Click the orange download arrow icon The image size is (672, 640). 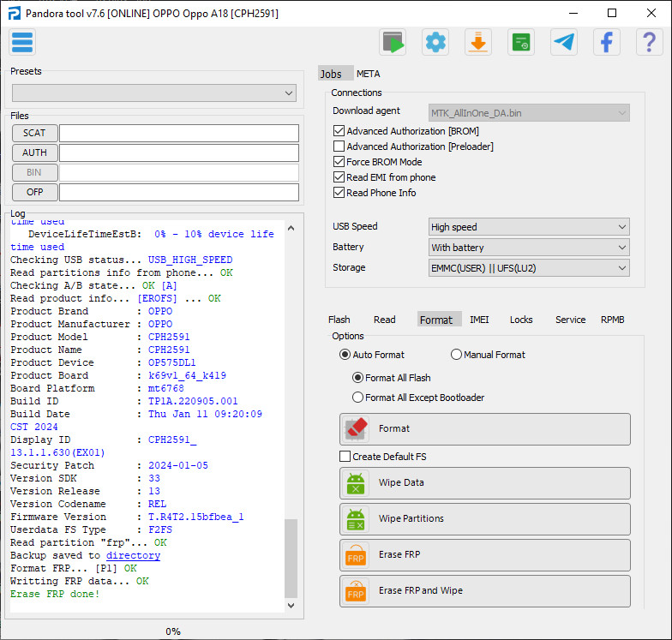click(x=478, y=43)
